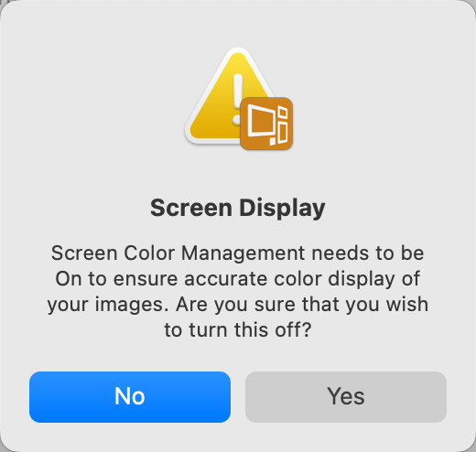Answer Yes to the turn-off question
476x452 pixels.
[346, 397]
